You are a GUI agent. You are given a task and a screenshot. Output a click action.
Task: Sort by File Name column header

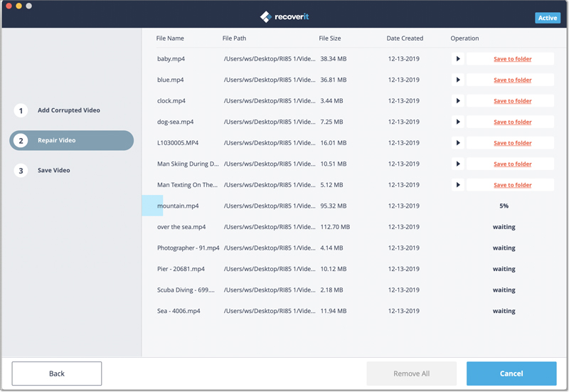coord(170,38)
